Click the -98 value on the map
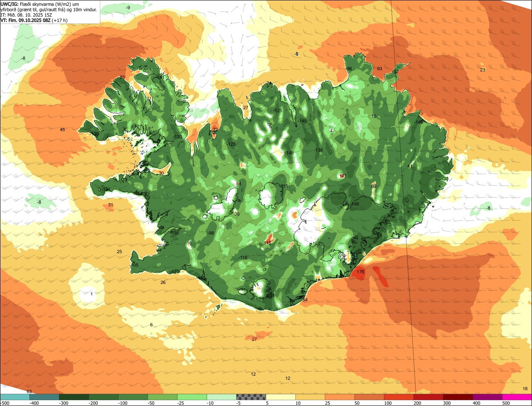Viewport: 532px width, 406px height. [211, 233]
